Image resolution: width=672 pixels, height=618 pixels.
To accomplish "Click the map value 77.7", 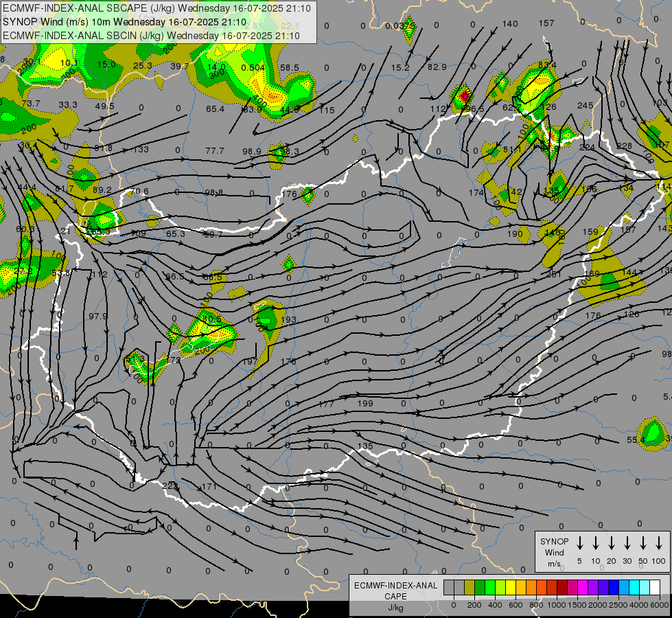I will [x=215, y=150].
